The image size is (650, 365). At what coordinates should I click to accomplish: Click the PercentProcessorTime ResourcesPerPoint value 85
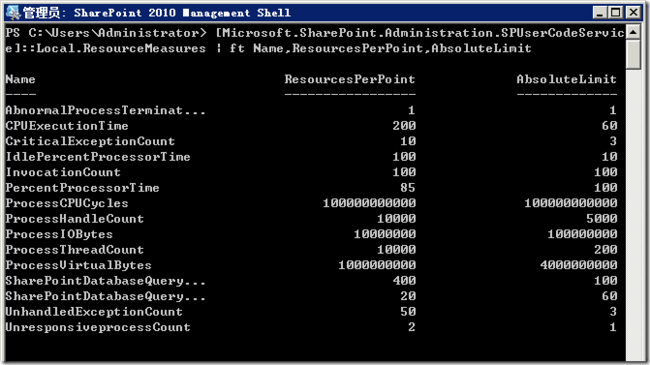click(408, 188)
